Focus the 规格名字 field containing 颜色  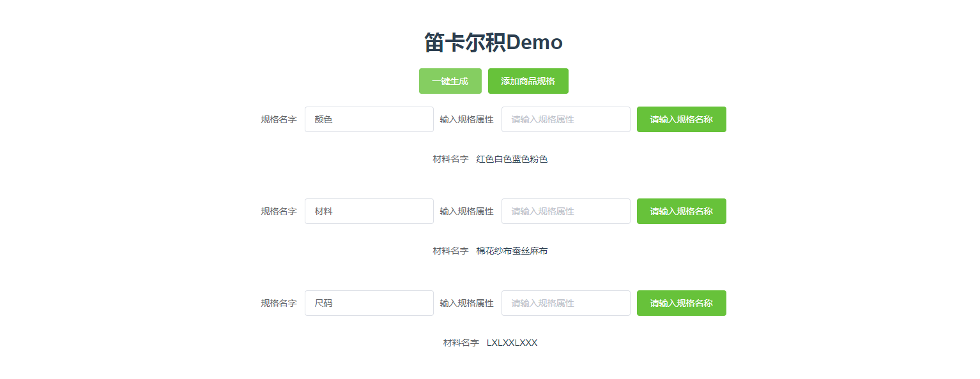pyautogui.click(x=369, y=119)
